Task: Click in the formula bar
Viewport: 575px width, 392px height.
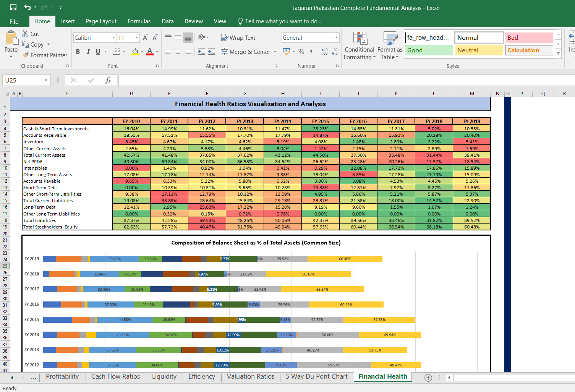Action: [346, 80]
